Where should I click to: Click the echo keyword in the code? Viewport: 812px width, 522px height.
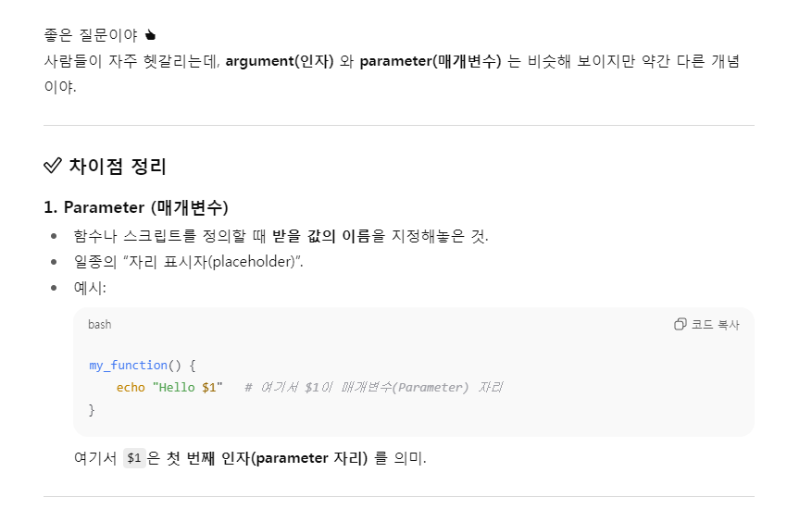(131, 388)
